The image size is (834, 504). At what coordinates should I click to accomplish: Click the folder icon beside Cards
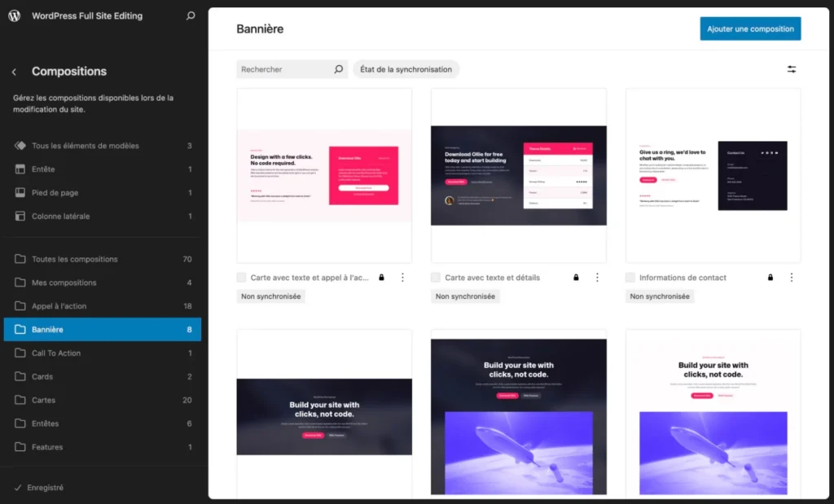point(20,376)
